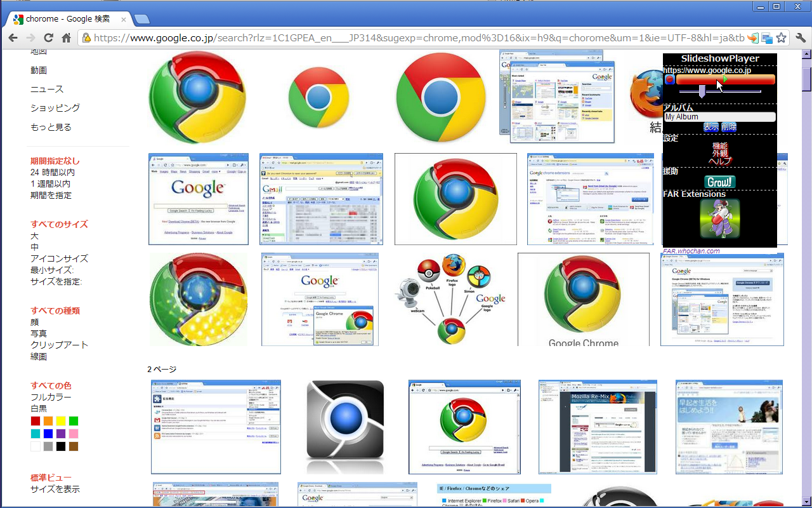This screenshot has height=508, width=812.
Task: Pick the brown color swatch
Action: [x=74, y=446]
